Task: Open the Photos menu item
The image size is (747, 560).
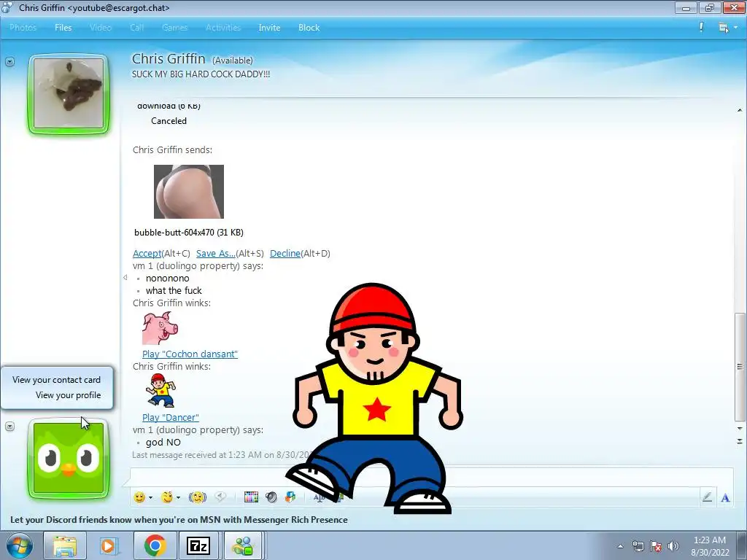Action: 23,28
